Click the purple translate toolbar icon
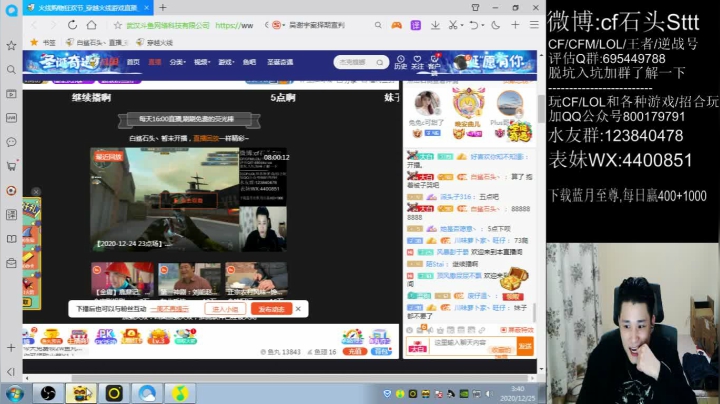720x404 pixels. click(416, 25)
